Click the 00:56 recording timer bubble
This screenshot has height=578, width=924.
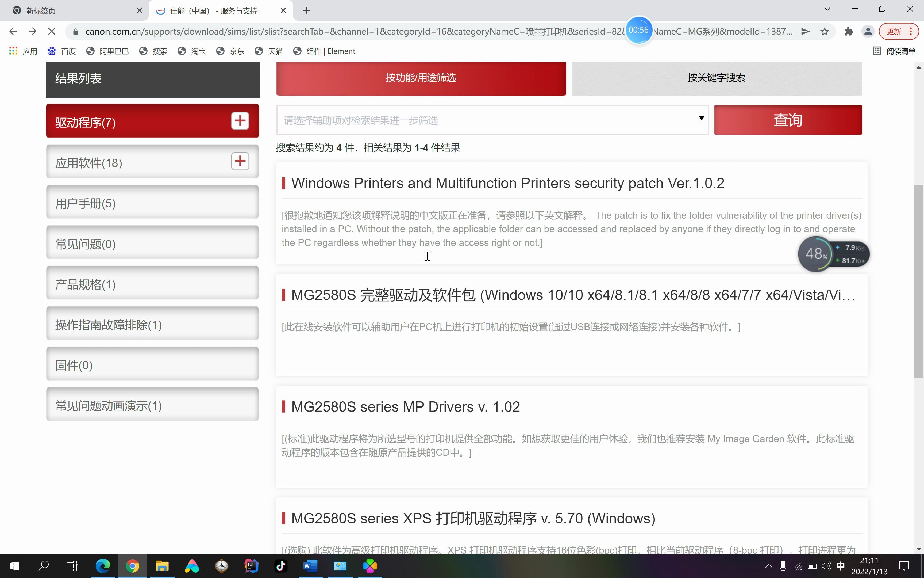638,30
